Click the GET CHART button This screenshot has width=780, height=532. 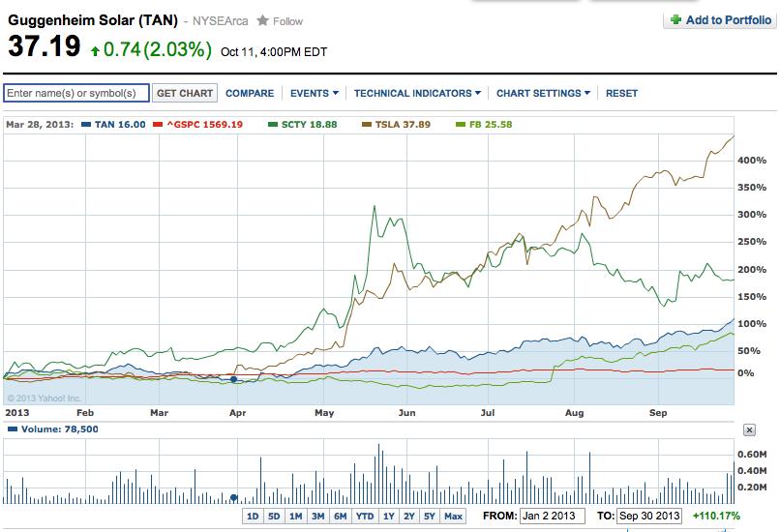click(x=185, y=93)
